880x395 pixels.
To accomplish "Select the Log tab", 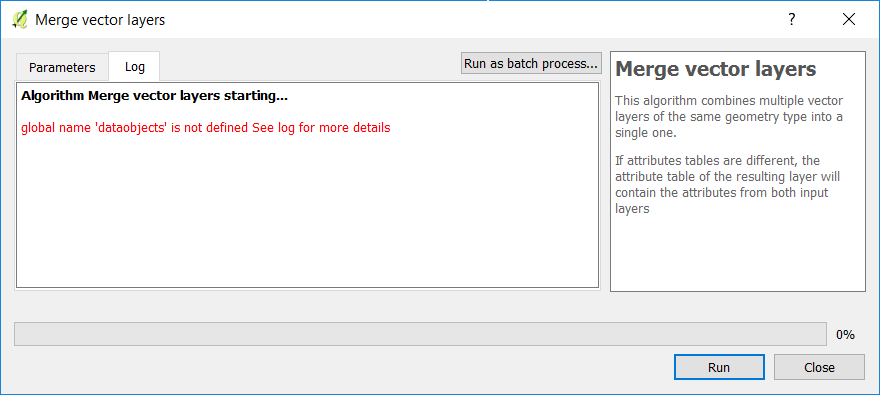I will (x=135, y=67).
